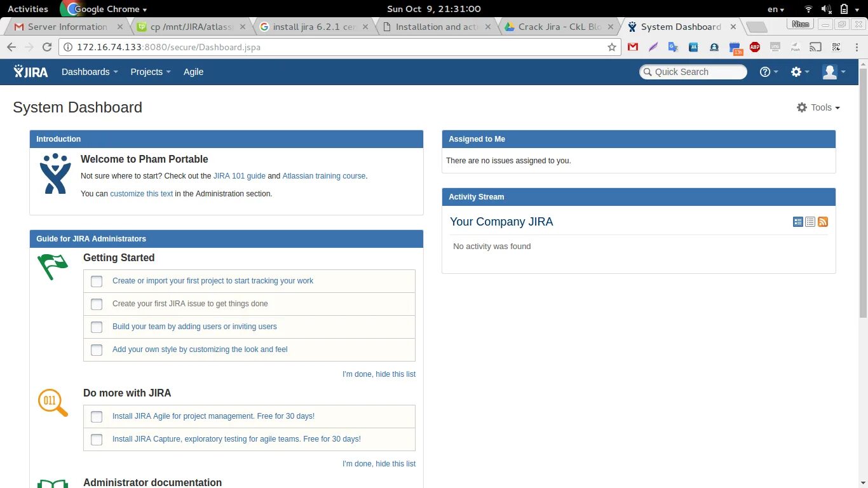This screenshot has height=488, width=868.
Task: Open the JIRA 101 guide link
Action: (x=240, y=176)
